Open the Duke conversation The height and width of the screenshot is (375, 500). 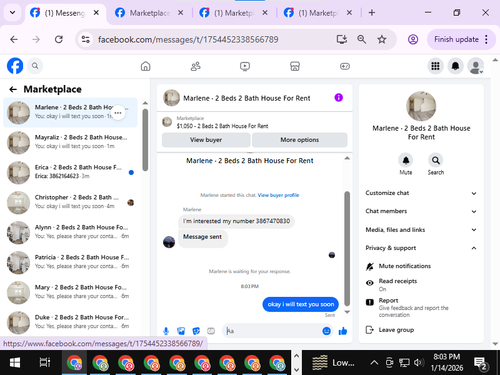71,322
